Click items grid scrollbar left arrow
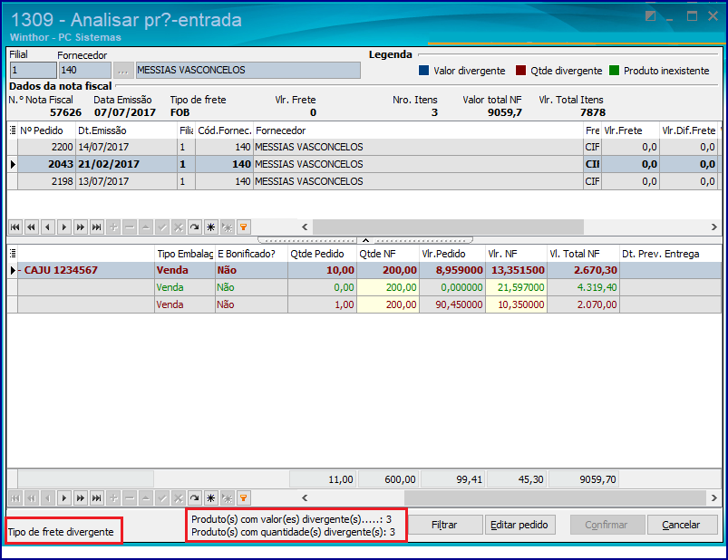728x560 pixels. click(x=305, y=497)
